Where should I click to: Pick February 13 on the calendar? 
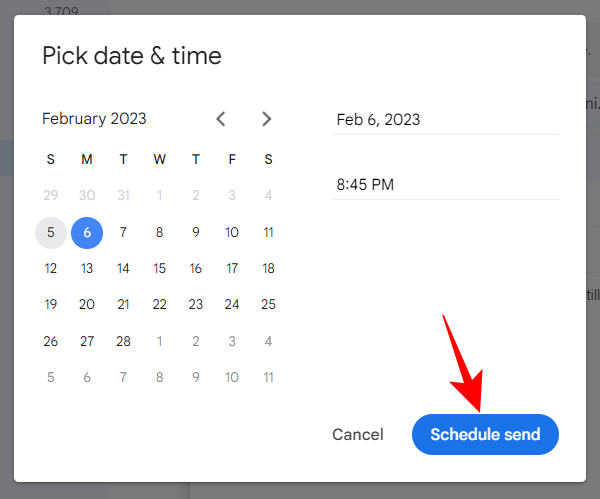(x=87, y=269)
